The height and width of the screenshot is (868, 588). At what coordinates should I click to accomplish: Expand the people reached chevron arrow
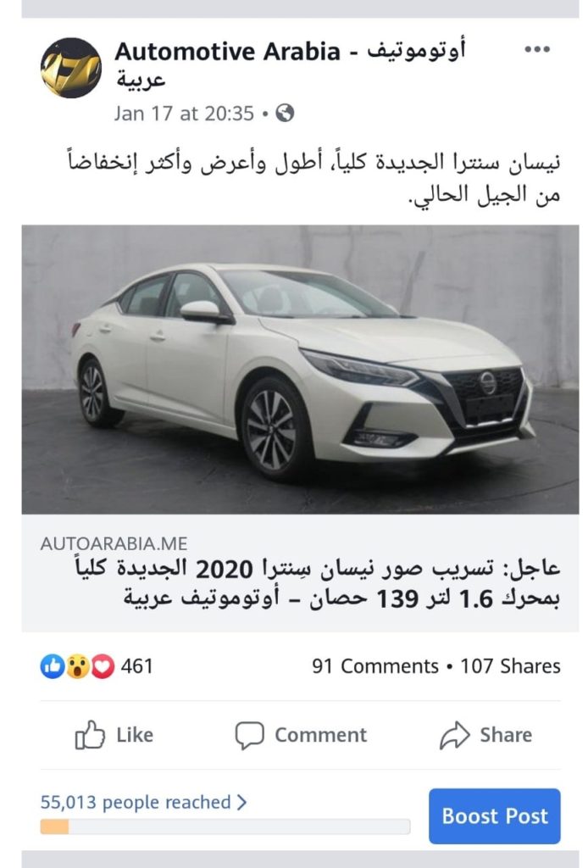point(241,802)
